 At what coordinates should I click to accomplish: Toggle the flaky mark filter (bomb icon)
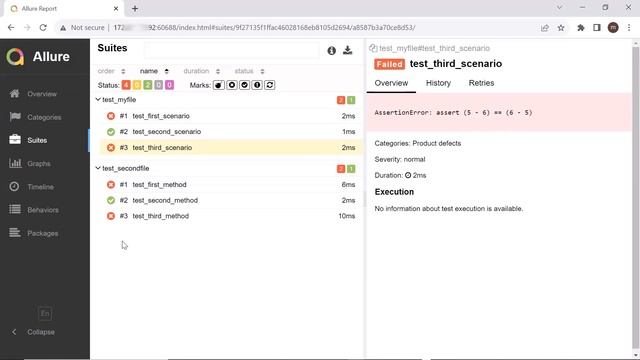[x=219, y=85]
